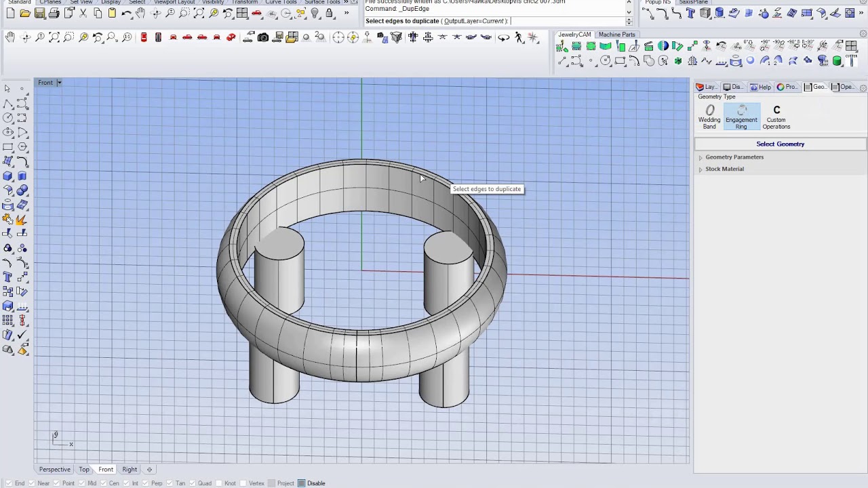Open the Front viewport title dropdown arrow

59,83
